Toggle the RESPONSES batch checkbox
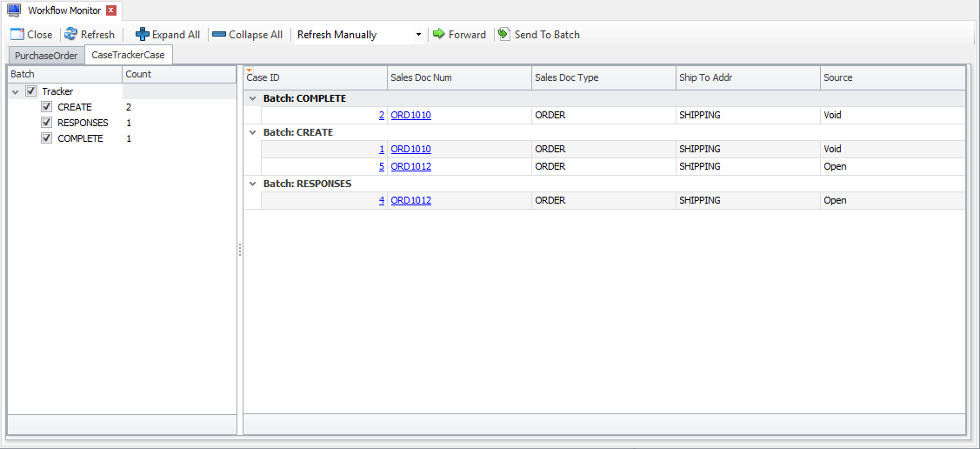The height and width of the screenshot is (449, 980). click(x=47, y=123)
